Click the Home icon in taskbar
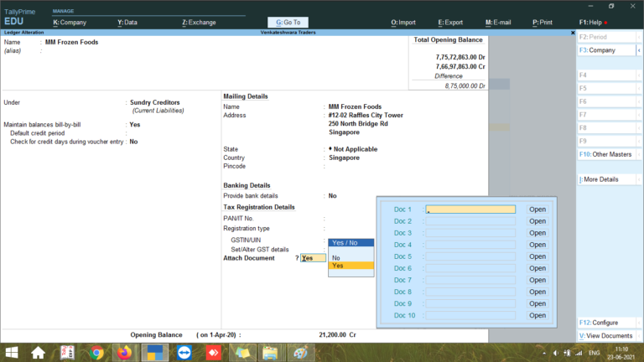This screenshot has height=362, width=644. (x=39, y=353)
